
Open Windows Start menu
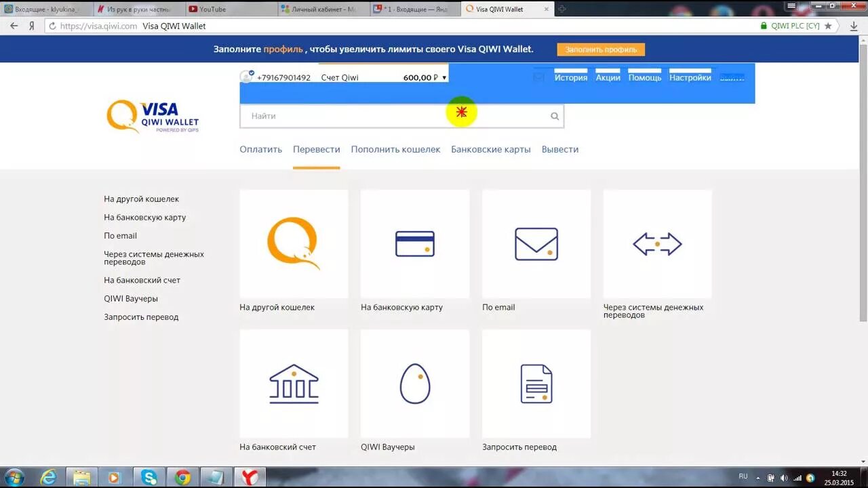tap(14, 477)
